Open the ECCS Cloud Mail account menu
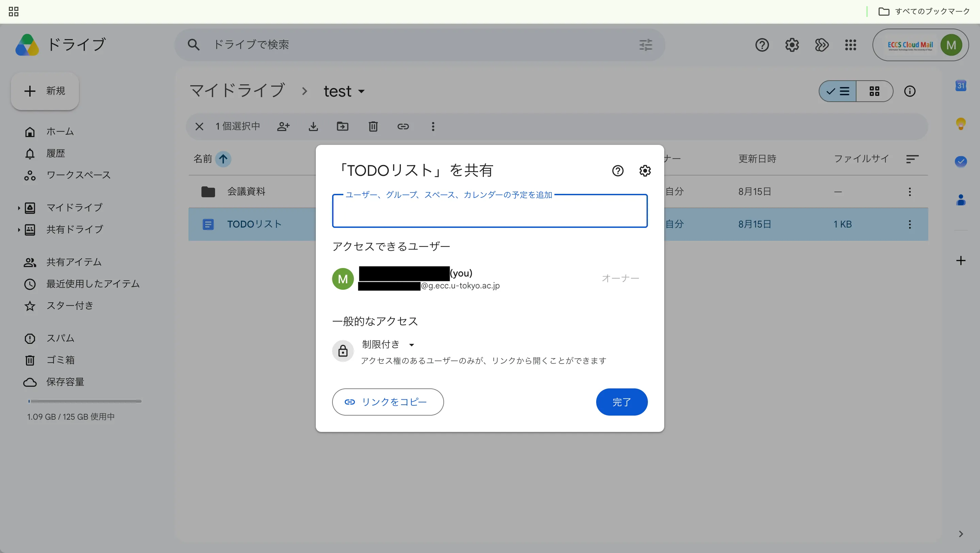This screenshot has height=553, width=980. pos(920,45)
